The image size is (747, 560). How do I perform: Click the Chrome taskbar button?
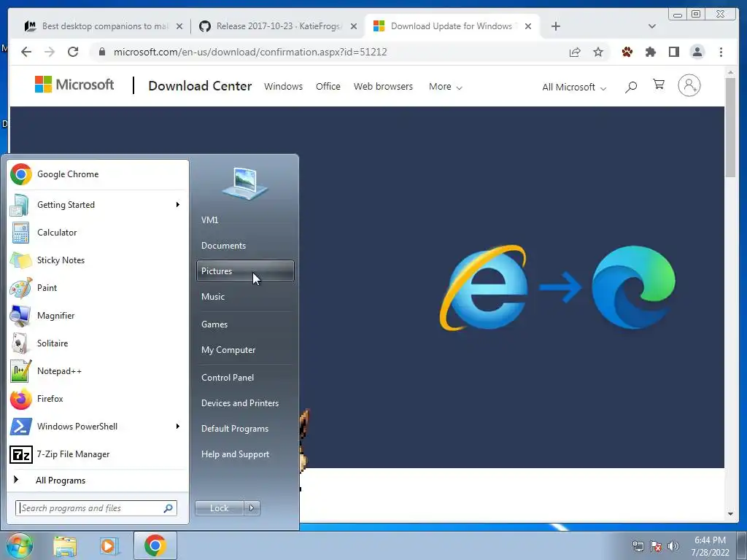155,545
